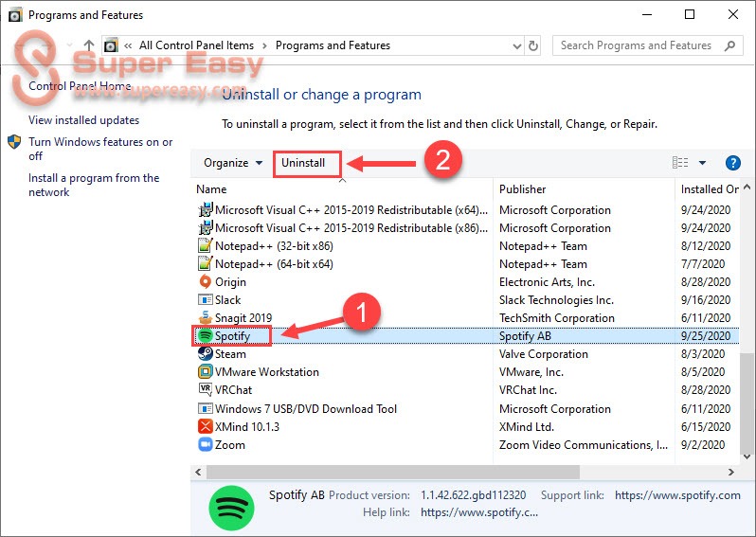The height and width of the screenshot is (537, 756).
Task: Expand the breadcrumb double chevron at path start
Action: (x=128, y=45)
